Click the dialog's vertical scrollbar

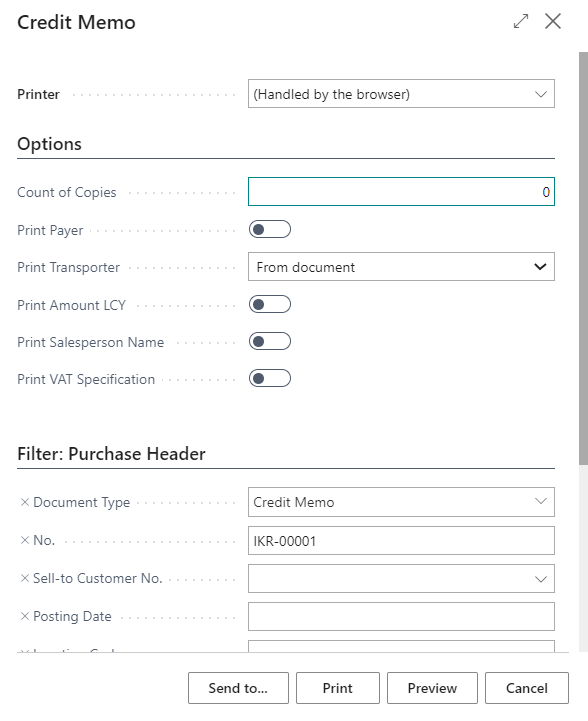583,258
